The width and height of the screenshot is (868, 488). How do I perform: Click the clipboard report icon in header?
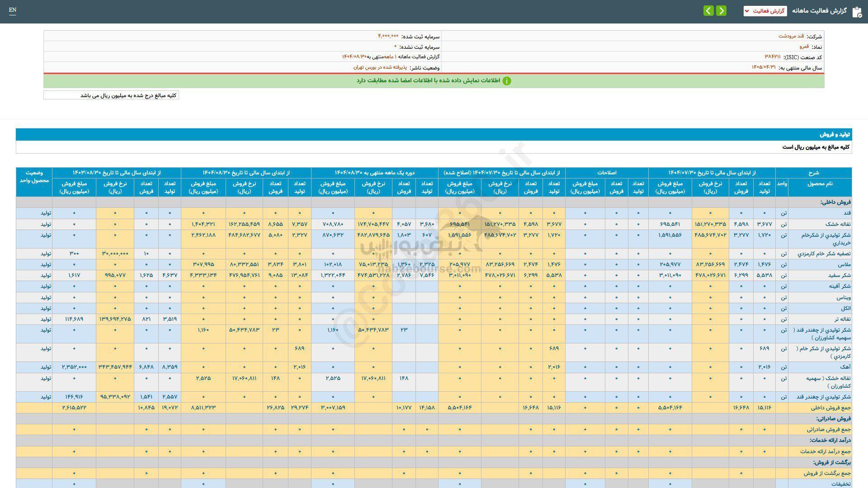pyautogui.click(x=857, y=11)
